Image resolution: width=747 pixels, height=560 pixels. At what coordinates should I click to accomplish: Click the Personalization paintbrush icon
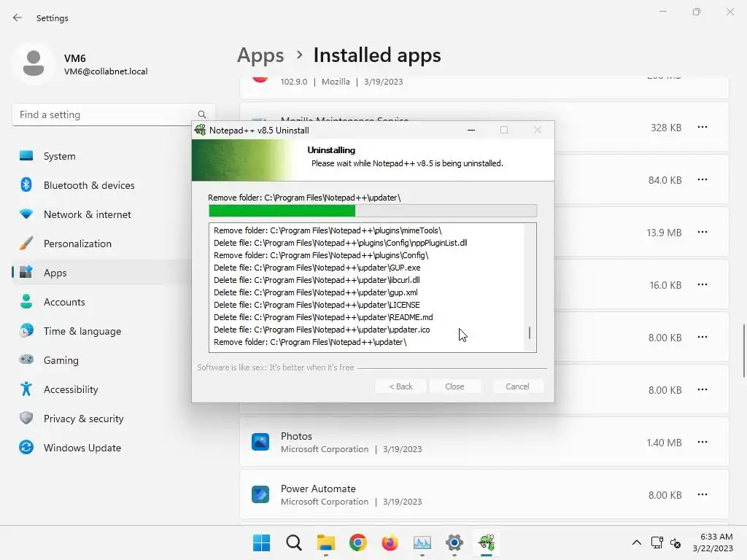[x=26, y=244]
